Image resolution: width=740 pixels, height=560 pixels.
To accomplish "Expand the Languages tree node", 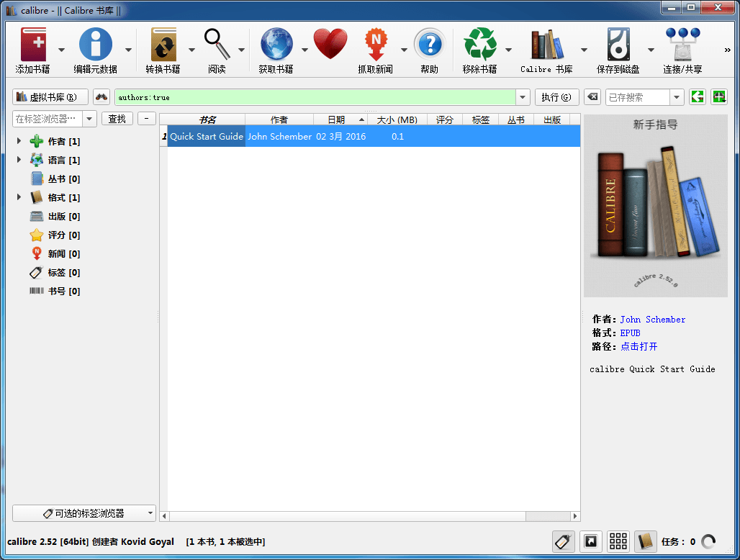I will (x=19, y=160).
